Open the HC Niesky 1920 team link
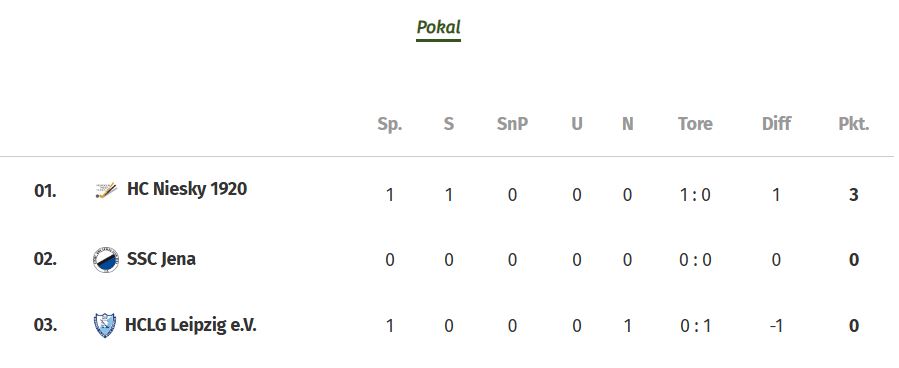 click(187, 189)
